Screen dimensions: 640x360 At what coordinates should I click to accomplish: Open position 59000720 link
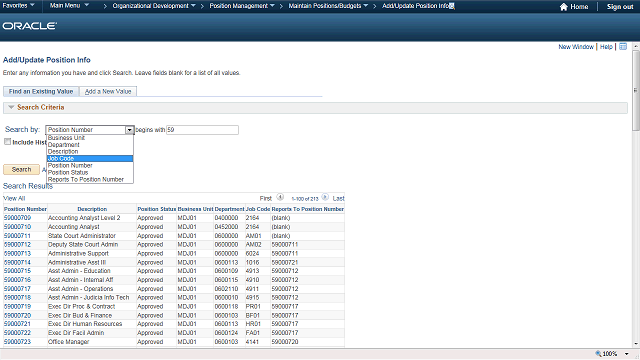coord(17,315)
